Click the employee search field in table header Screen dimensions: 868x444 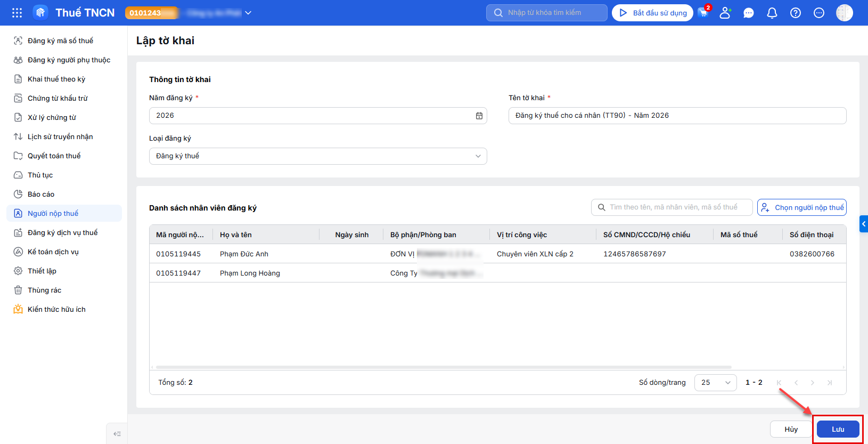click(x=672, y=207)
